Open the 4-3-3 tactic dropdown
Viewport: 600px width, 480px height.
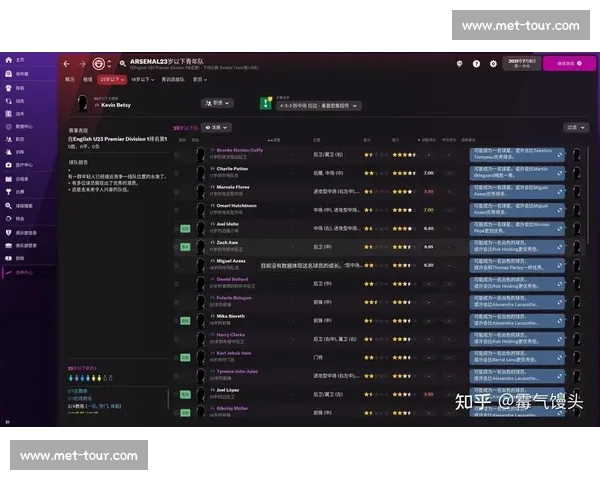point(318,106)
